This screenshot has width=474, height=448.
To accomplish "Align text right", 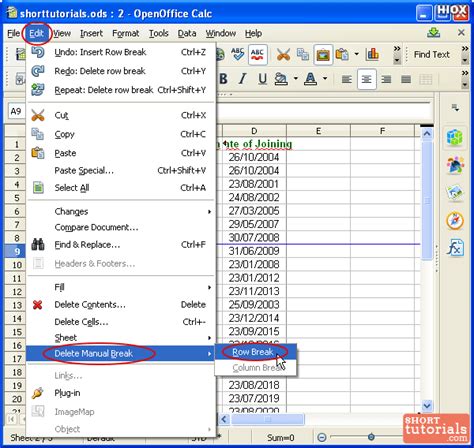I will (x=386, y=79).
